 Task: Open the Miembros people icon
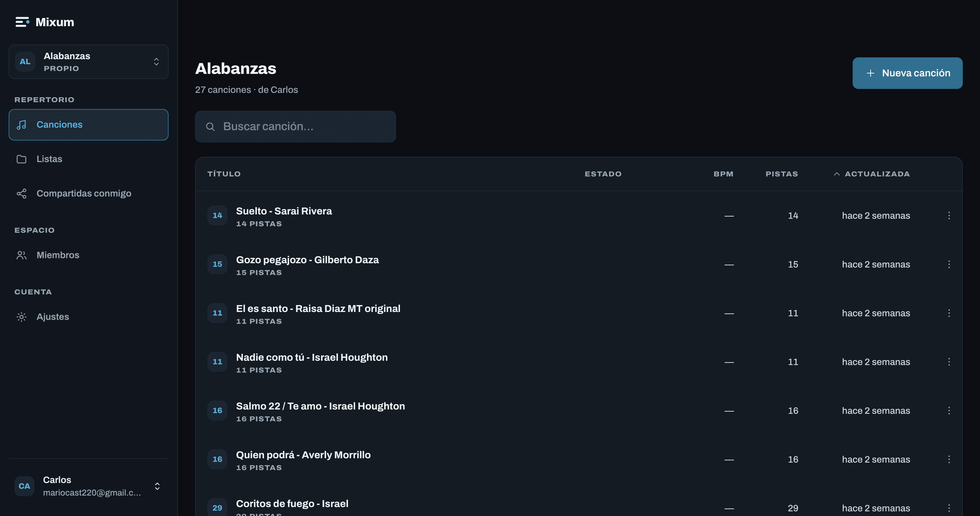[22, 255]
